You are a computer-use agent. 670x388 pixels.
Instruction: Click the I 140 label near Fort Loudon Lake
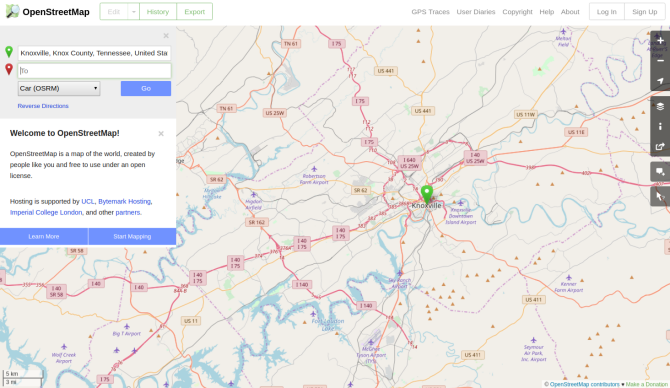[x=366, y=306]
